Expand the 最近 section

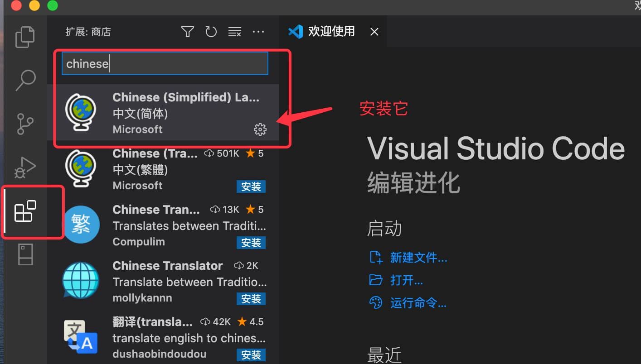tap(384, 354)
